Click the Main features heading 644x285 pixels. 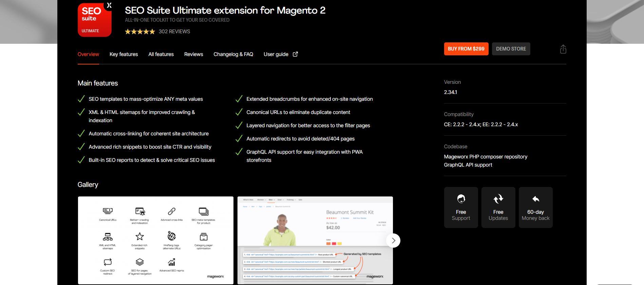point(98,83)
